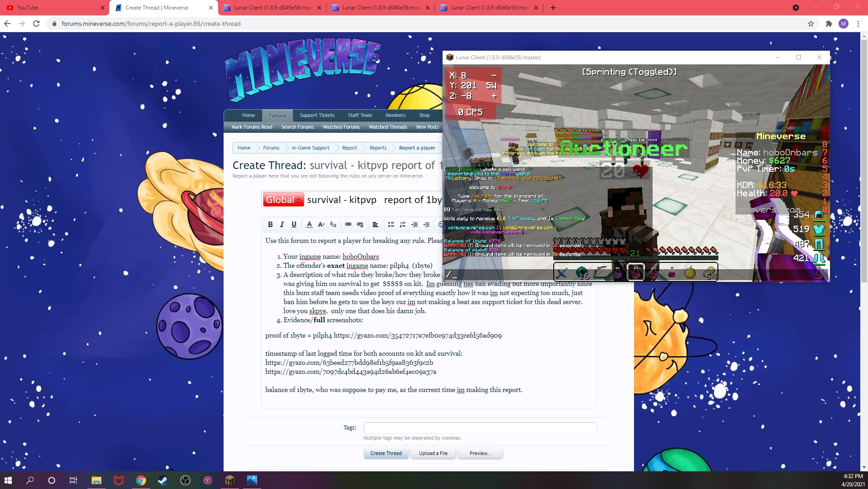Open Windows taskbar search
Viewport: 868px width, 489px height.
click(30, 480)
